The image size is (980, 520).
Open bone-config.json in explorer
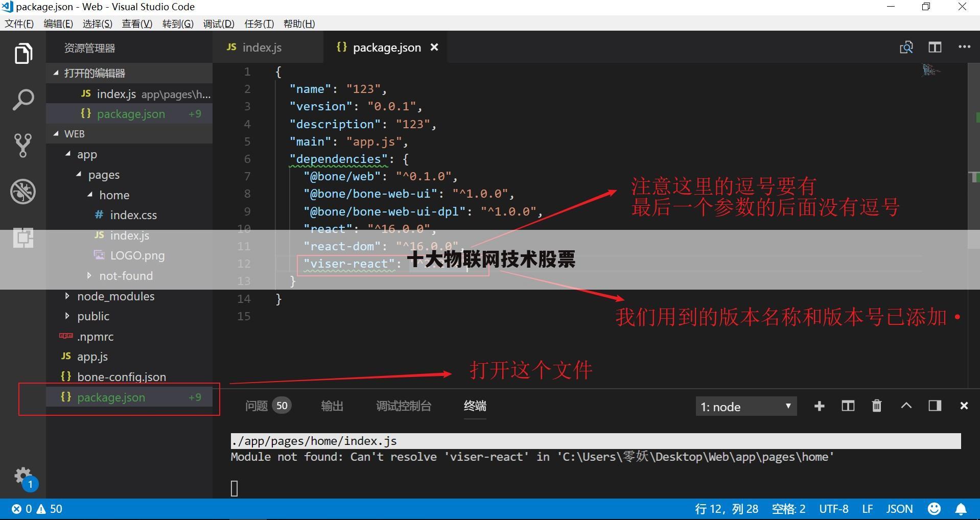point(122,377)
